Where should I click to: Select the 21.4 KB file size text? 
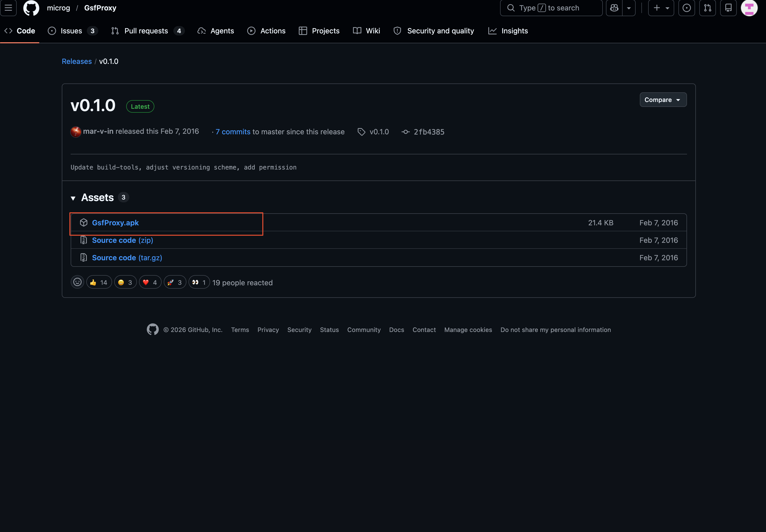(x=601, y=223)
